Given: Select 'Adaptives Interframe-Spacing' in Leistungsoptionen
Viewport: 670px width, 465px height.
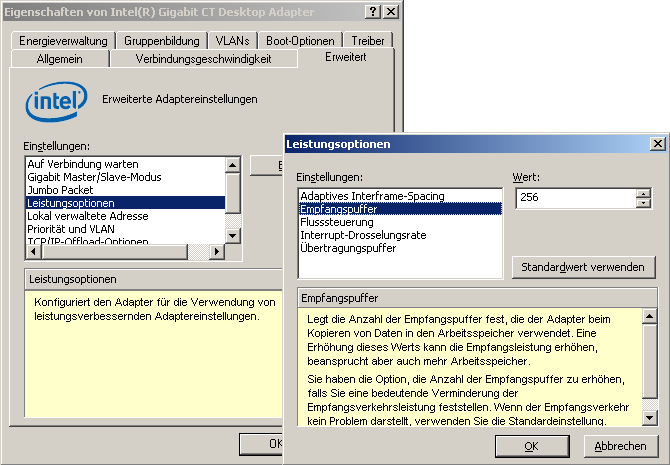Looking at the screenshot, I should pyautogui.click(x=400, y=196).
